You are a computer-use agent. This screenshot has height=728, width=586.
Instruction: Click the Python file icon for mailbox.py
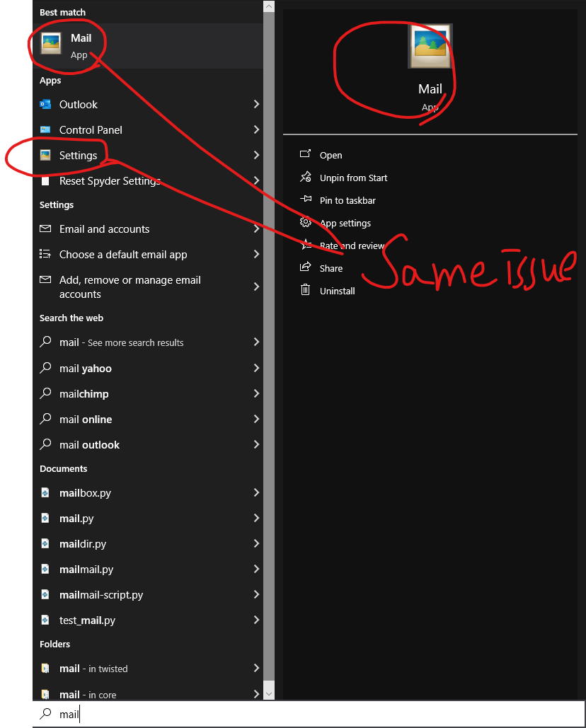pyautogui.click(x=45, y=492)
